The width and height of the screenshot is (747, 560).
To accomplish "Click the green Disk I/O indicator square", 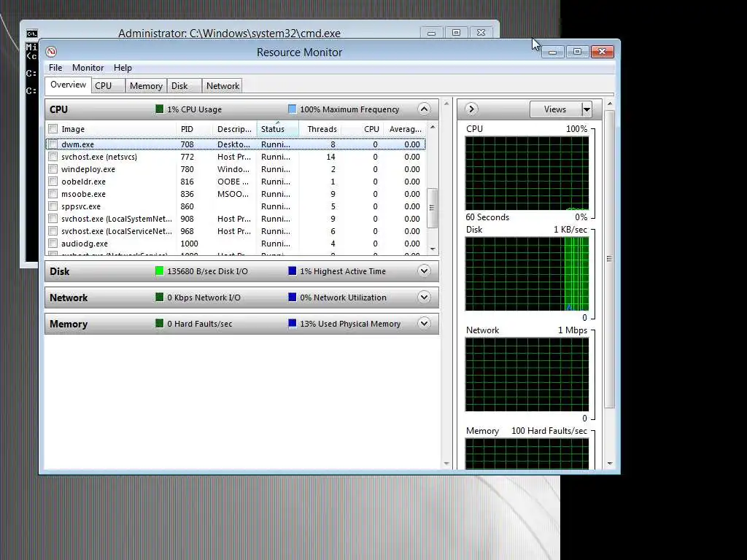I will click(x=160, y=271).
